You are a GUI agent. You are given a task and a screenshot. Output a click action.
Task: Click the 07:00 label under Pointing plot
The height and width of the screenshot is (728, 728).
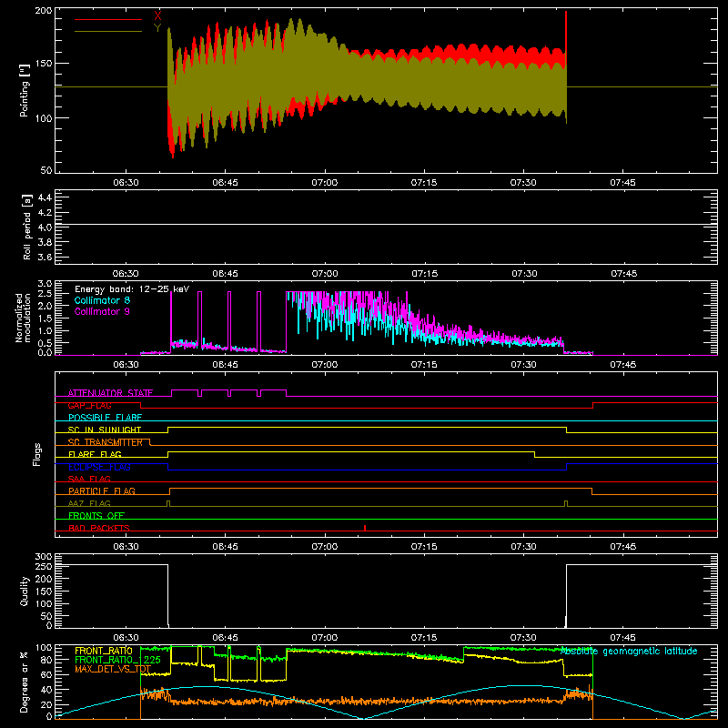325,183
